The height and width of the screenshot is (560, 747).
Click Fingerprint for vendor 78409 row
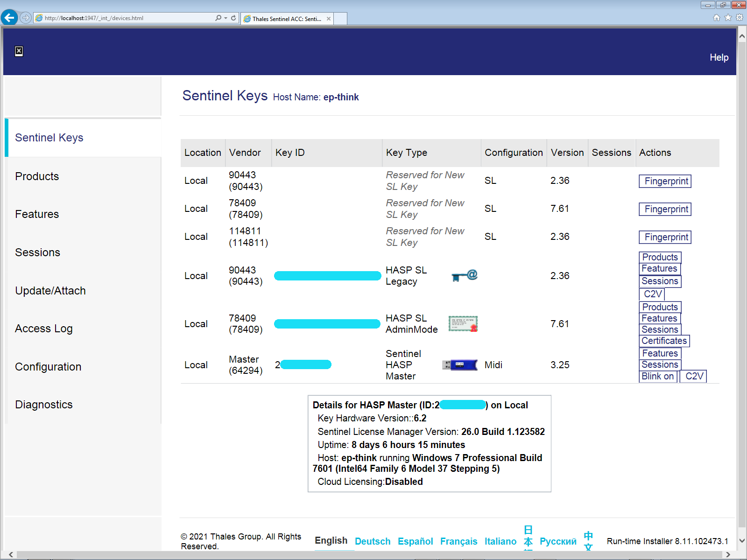tap(665, 209)
